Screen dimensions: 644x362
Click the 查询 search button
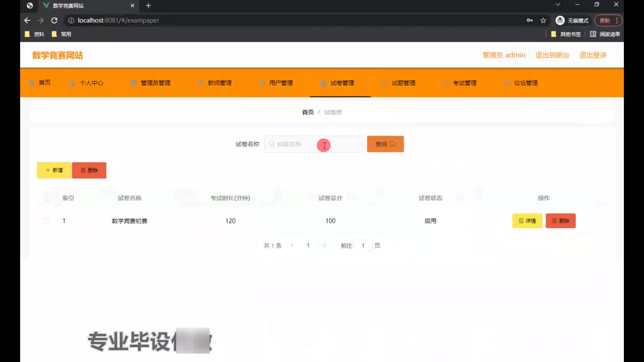385,144
